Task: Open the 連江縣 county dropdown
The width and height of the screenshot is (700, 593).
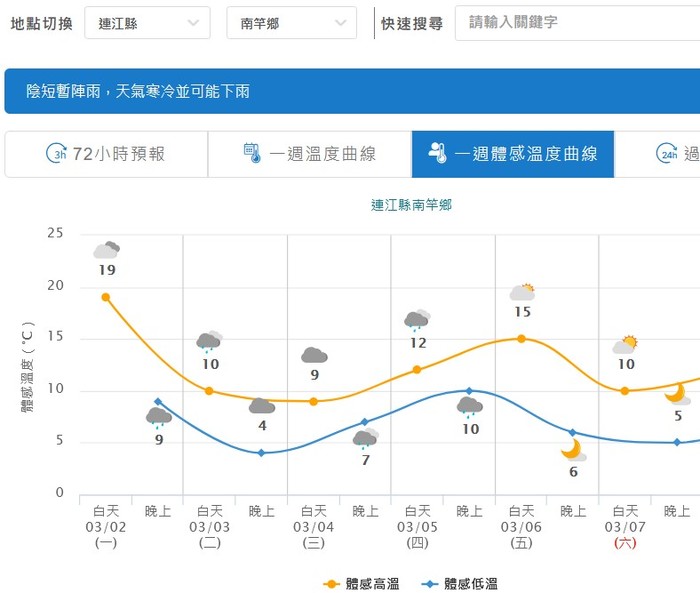Action: (147, 23)
